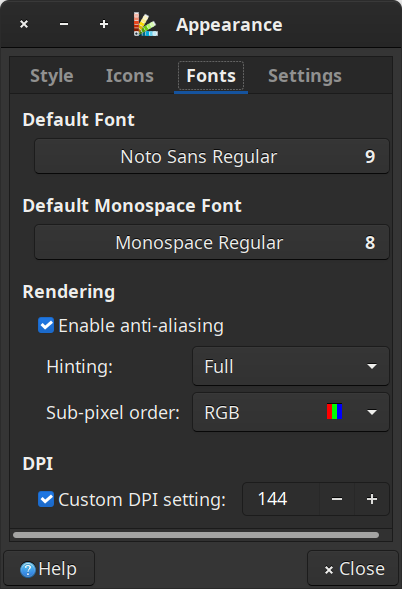Click the RGB color stripes icon

[334, 412]
